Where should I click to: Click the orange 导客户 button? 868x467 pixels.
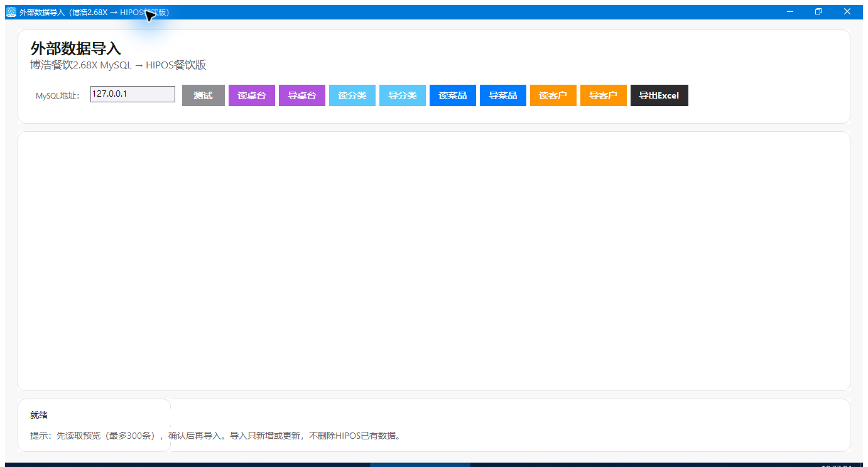click(604, 95)
